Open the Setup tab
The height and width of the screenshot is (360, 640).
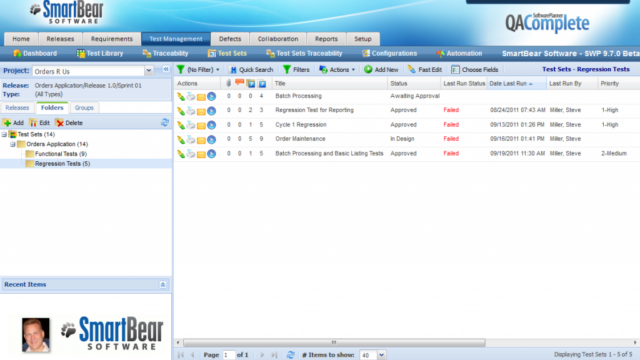tap(362, 39)
